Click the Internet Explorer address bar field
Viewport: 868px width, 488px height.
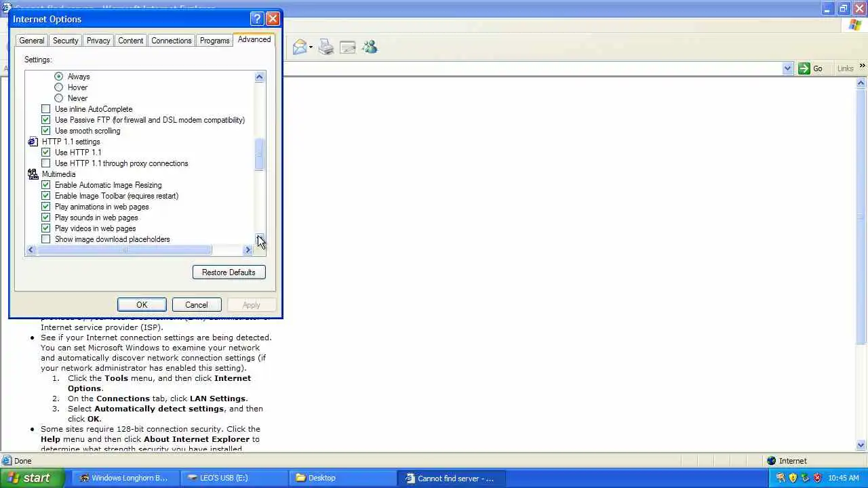click(532, 68)
